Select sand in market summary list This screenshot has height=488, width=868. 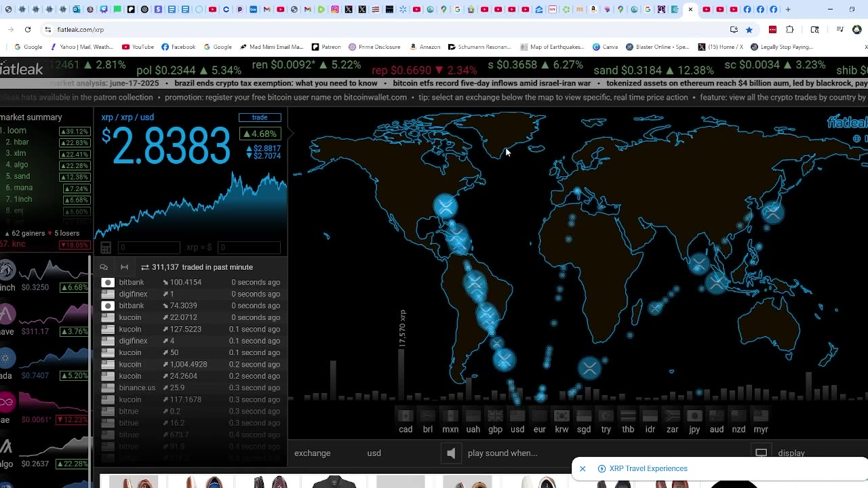46,176
